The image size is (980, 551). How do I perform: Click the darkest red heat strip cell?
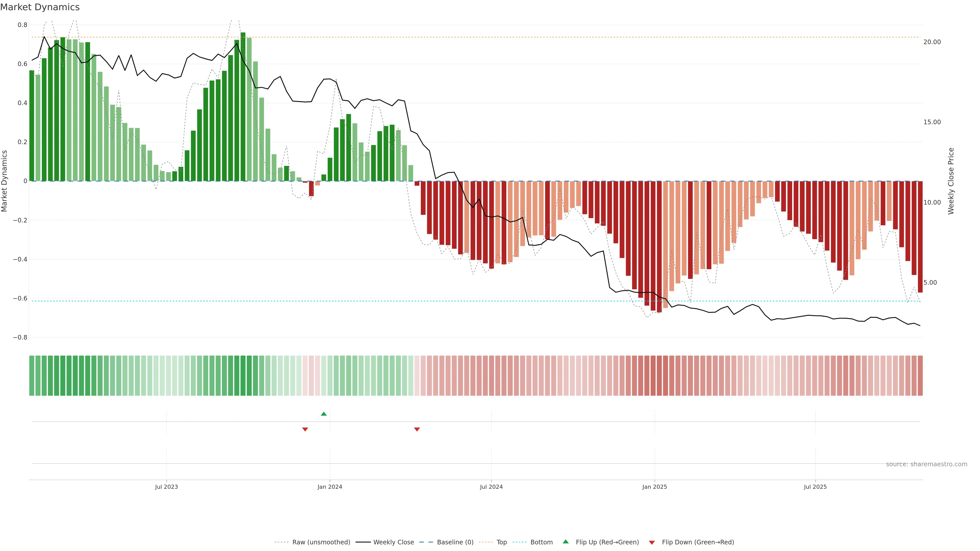[659, 376]
